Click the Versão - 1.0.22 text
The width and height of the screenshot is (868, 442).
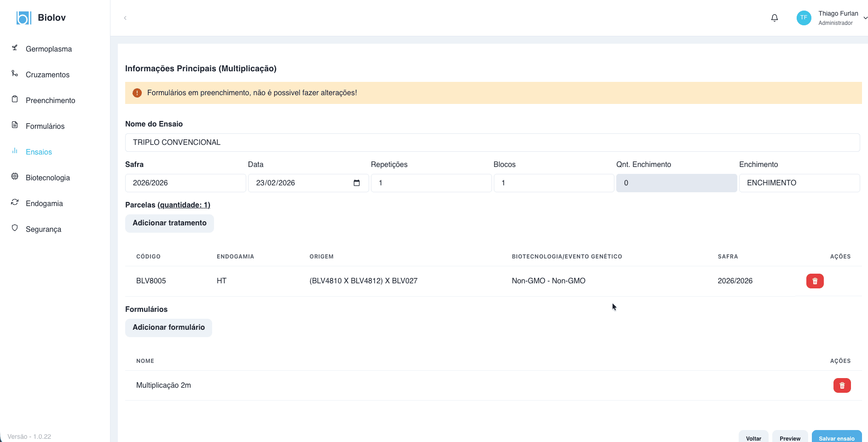tap(29, 436)
